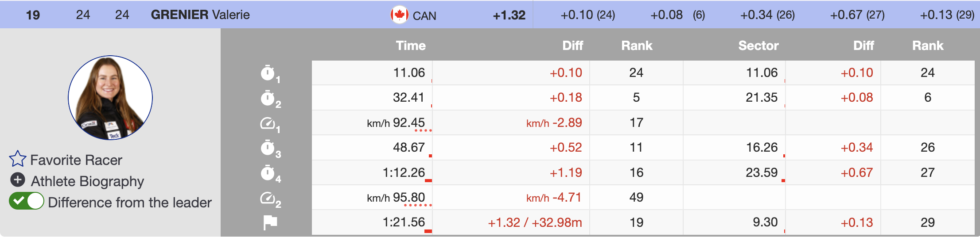Open the Athlete Biography link
980x237 pixels.
pos(87,181)
